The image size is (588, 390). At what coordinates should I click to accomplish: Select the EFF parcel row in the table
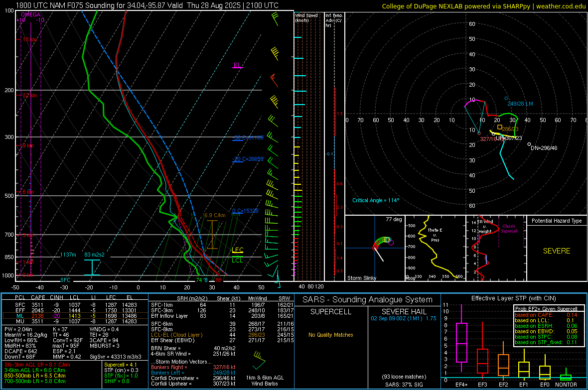point(75,310)
